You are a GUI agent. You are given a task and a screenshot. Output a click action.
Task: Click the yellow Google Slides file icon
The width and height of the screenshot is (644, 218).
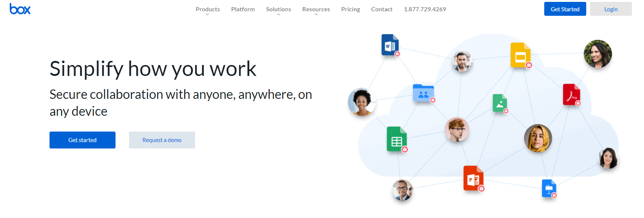[520, 55]
